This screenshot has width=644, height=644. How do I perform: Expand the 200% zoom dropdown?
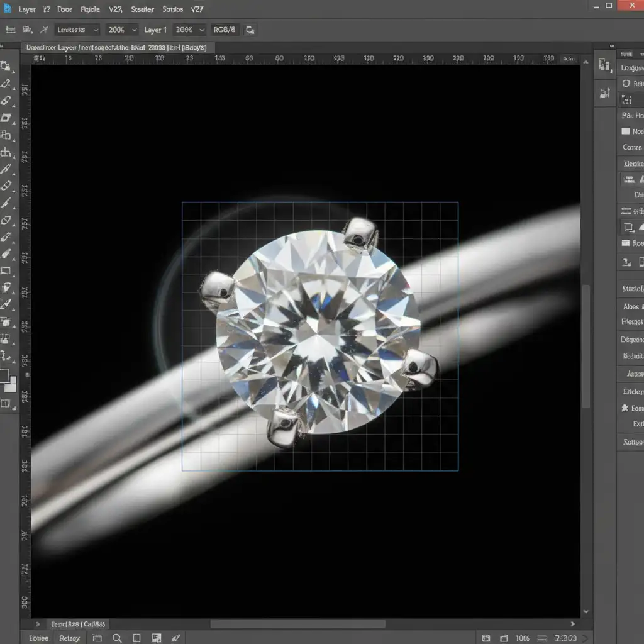click(x=122, y=30)
